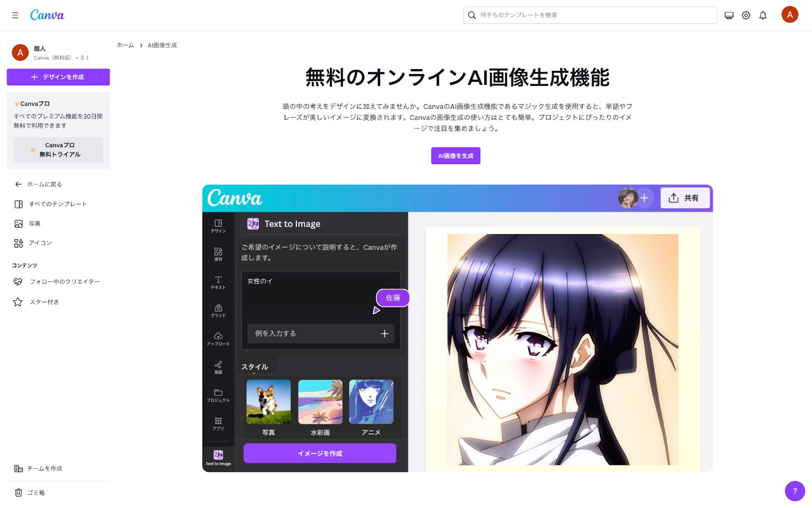Click the template search field

click(590, 15)
